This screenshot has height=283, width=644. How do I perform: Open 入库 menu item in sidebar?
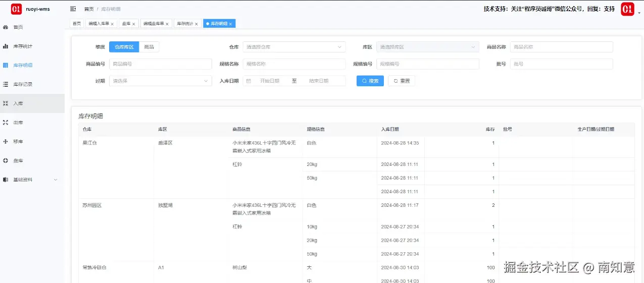pyautogui.click(x=32, y=103)
